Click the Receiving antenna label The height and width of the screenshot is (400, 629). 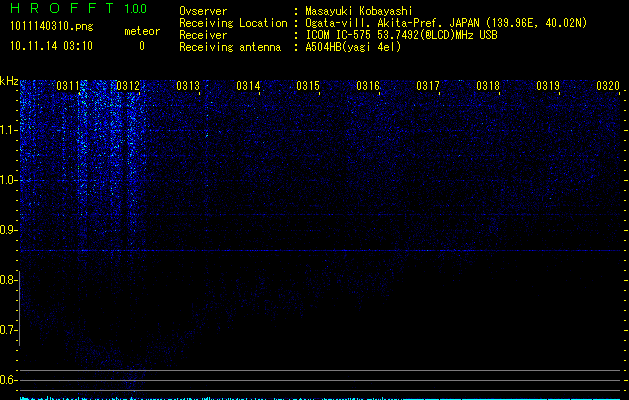pos(230,47)
